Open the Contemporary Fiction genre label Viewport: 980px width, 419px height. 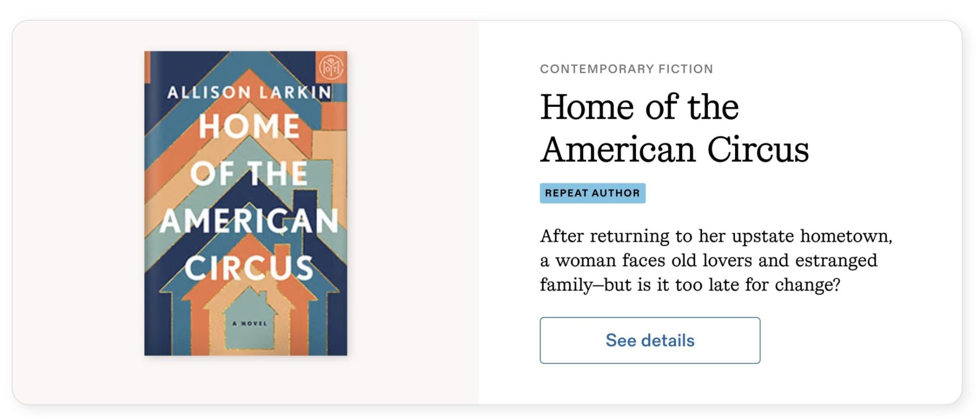(x=626, y=69)
